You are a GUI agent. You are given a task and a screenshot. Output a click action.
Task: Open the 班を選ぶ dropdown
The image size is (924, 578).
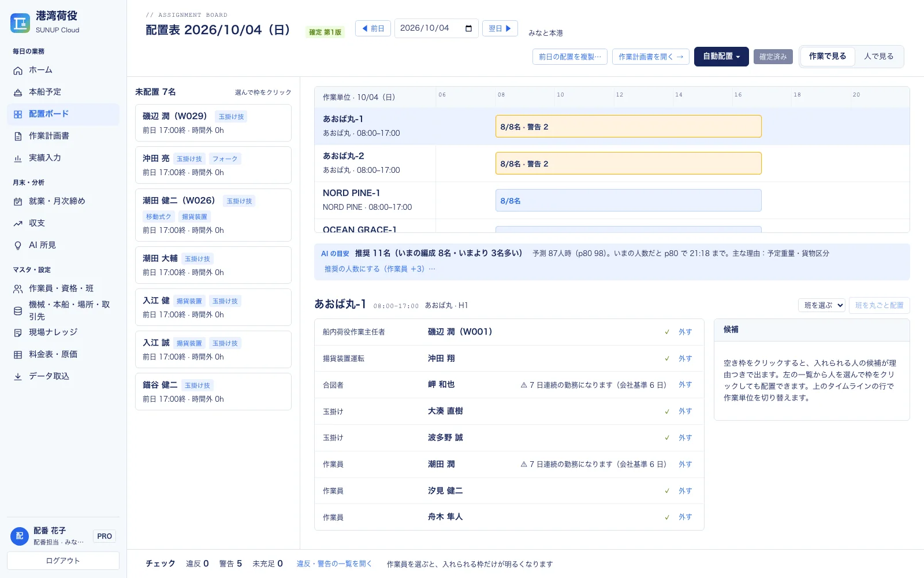(x=822, y=305)
